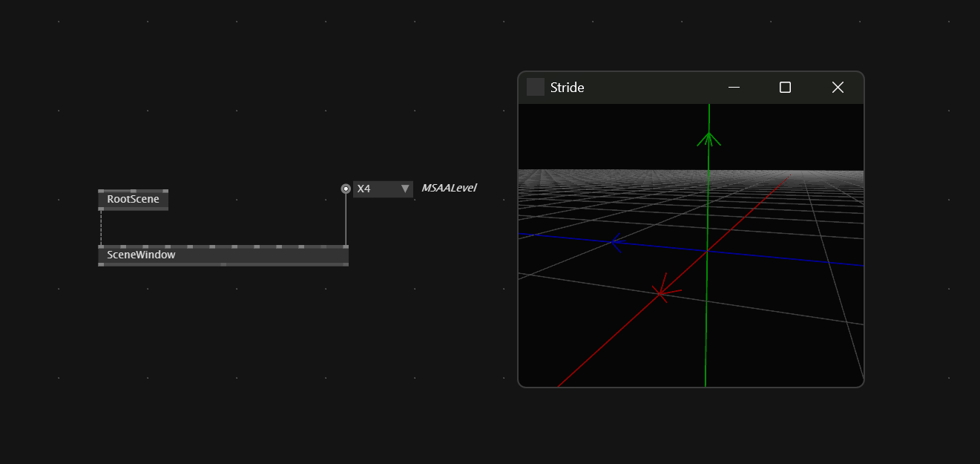This screenshot has height=464, width=980.
Task: Select the dashed link below RootScene
Action: [x=101, y=227]
